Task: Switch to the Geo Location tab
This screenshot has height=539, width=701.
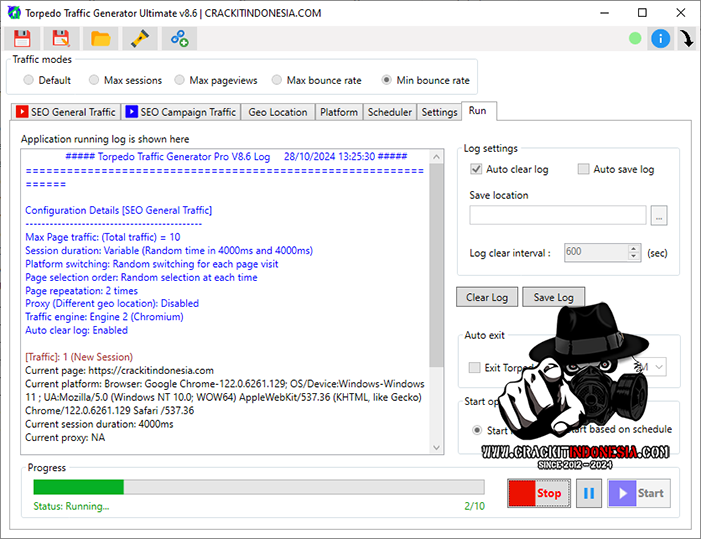Action: [x=277, y=112]
